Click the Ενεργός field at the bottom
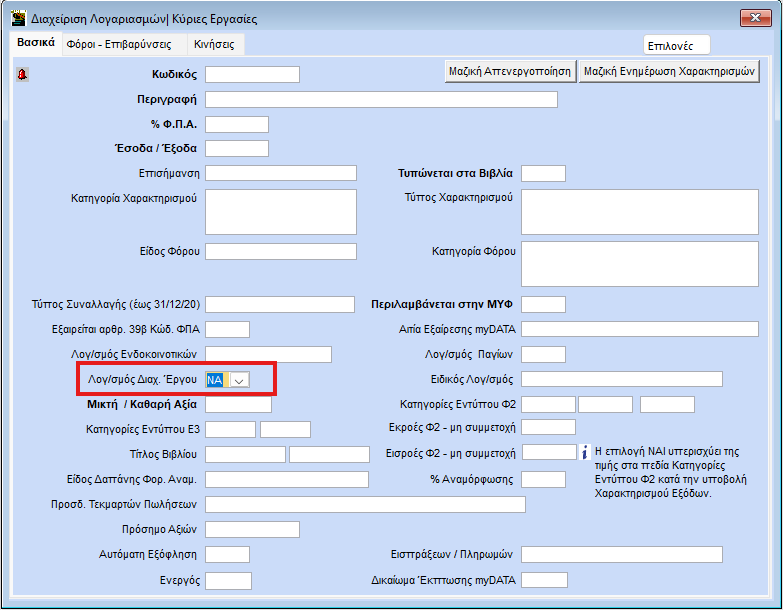Image resolution: width=783 pixels, height=610 pixels. point(228,581)
